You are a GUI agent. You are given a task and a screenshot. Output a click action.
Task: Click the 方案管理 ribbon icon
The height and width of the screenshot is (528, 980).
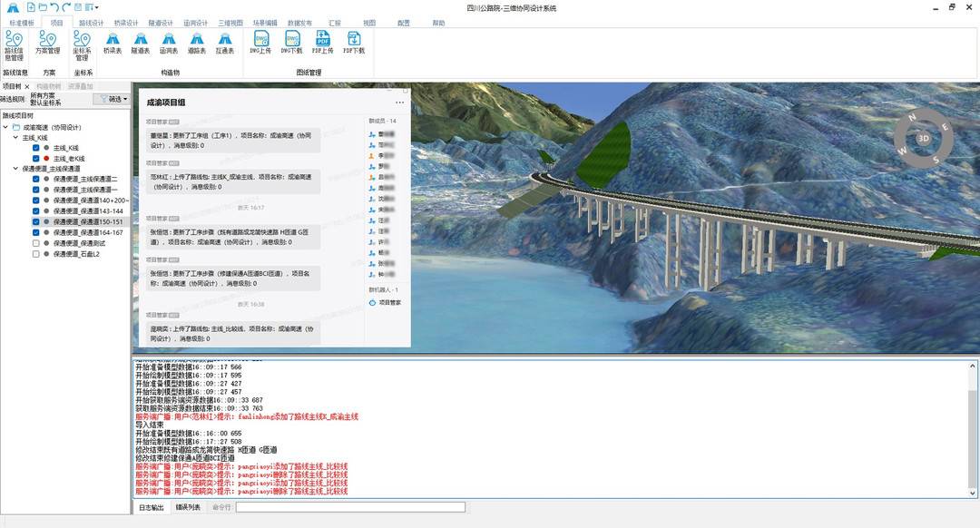pyautogui.click(x=47, y=44)
